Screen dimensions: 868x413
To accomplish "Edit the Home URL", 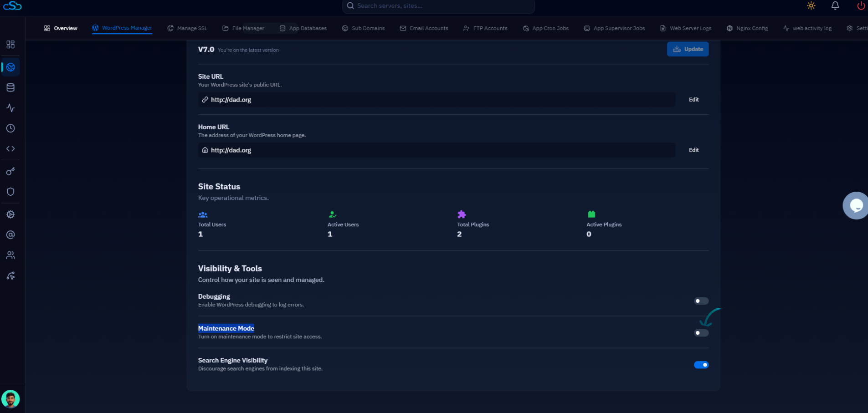I will coord(693,150).
